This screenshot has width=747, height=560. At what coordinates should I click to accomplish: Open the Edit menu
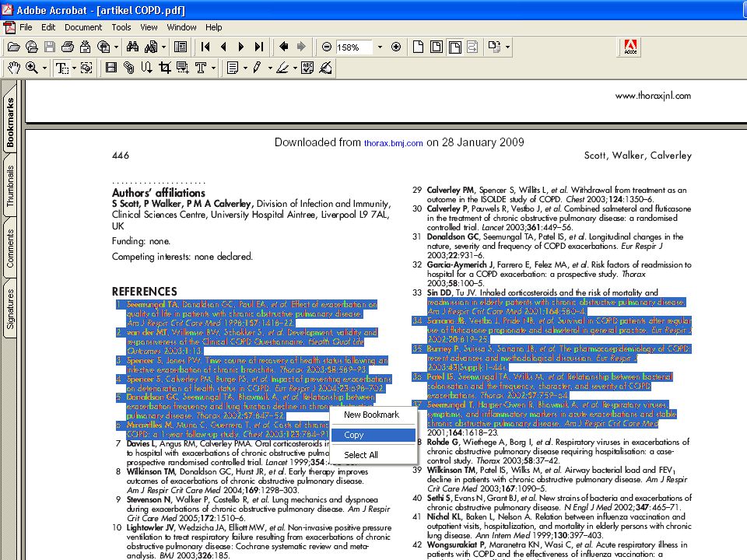[48, 27]
